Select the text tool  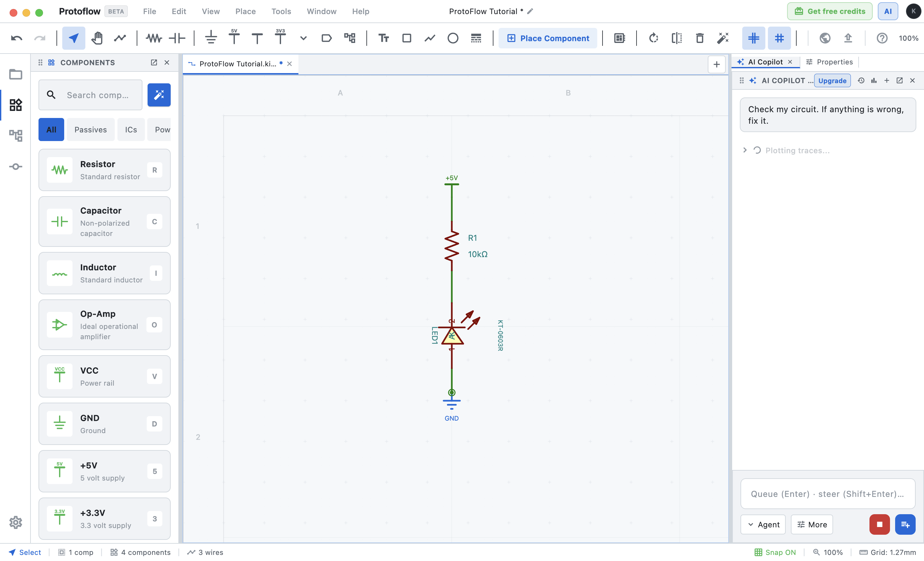(x=384, y=38)
